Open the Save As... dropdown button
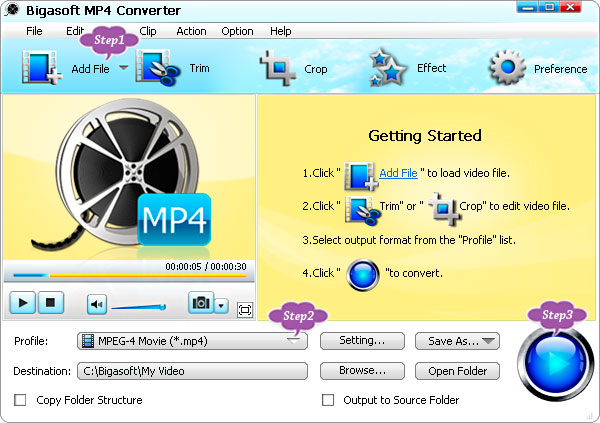 point(457,341)
